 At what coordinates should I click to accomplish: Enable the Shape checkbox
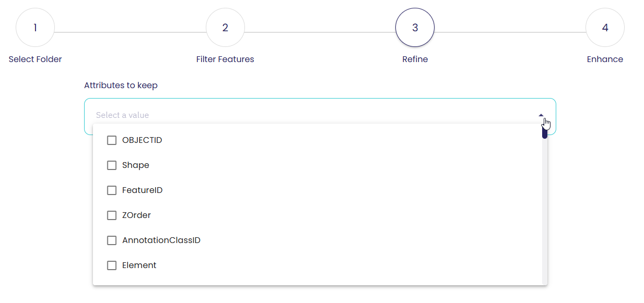click(x=112, y=165)
